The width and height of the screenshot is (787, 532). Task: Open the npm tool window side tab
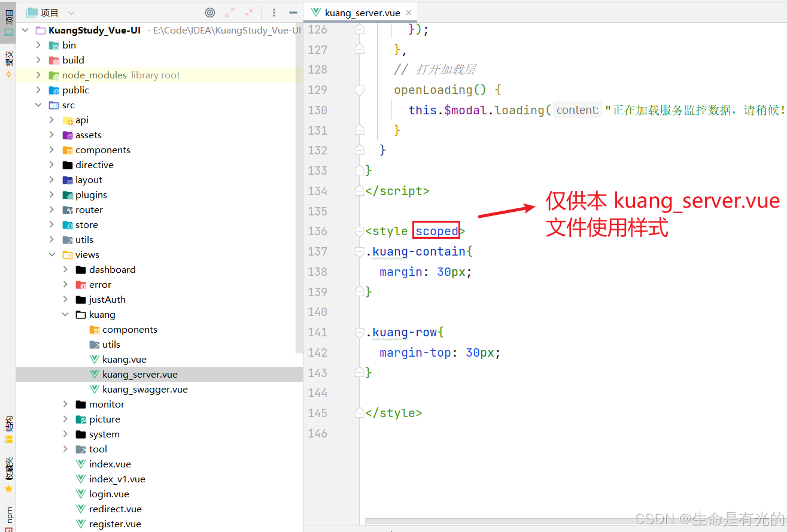(8, 519)
